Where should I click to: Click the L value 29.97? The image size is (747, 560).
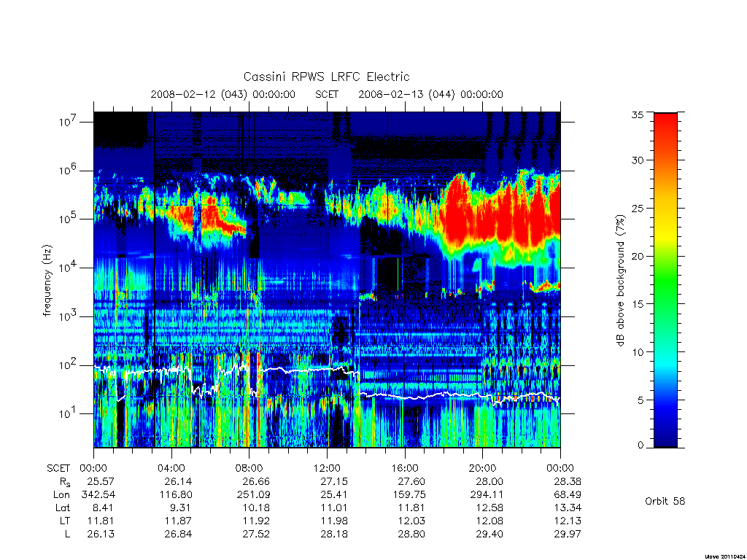point(568,534)
